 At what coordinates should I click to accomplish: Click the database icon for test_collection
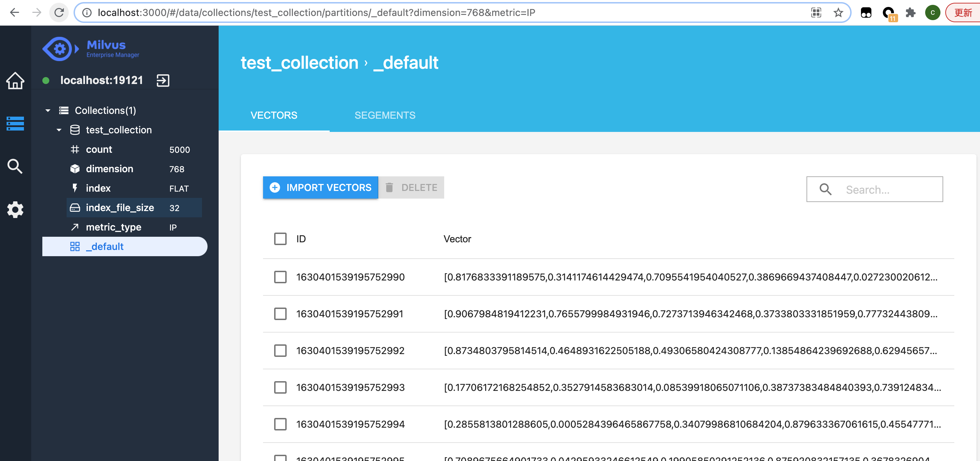click(x=75, y=130)
